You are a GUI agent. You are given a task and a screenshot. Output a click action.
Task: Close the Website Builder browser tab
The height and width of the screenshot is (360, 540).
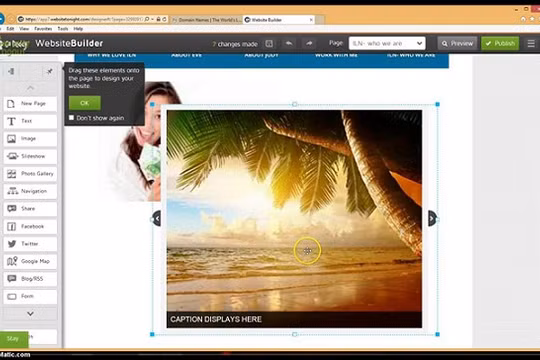pyautogui.click(x=311, y=20)
